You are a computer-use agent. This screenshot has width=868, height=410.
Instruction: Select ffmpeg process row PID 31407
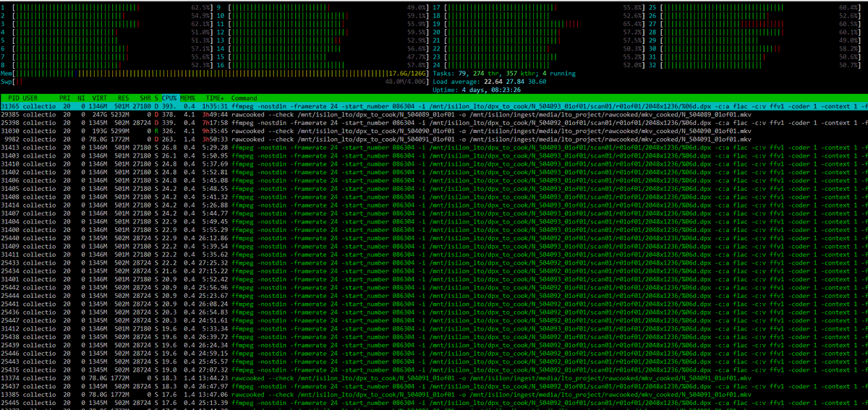[434, 213]
